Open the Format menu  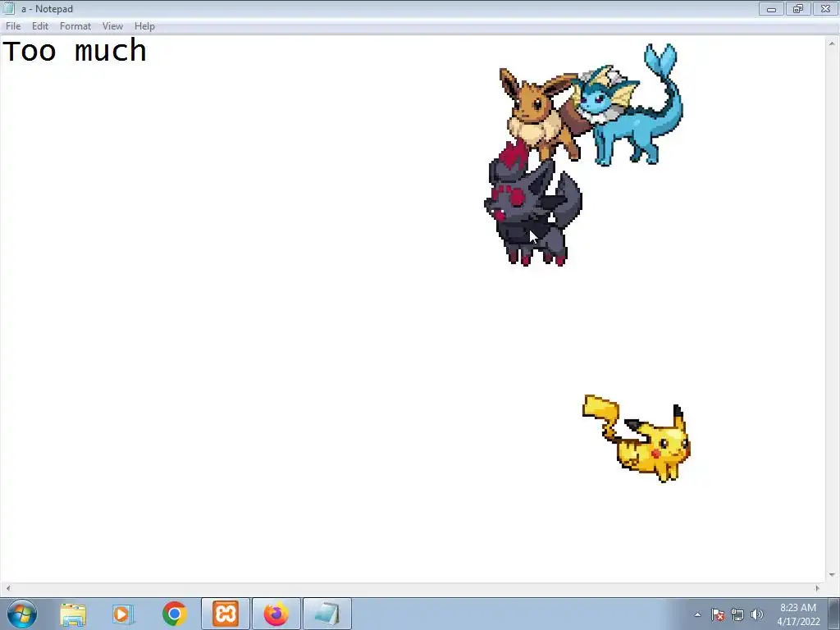tap(75, 25)
